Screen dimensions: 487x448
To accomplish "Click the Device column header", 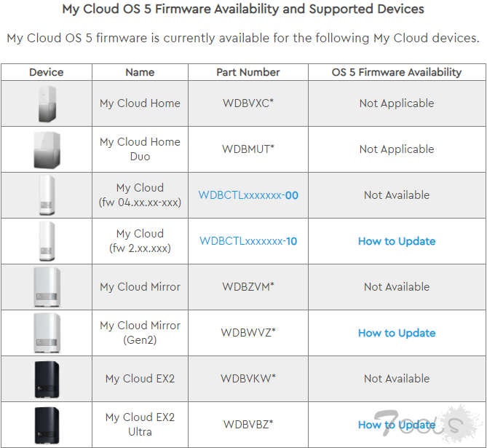I will pos(46,72).
